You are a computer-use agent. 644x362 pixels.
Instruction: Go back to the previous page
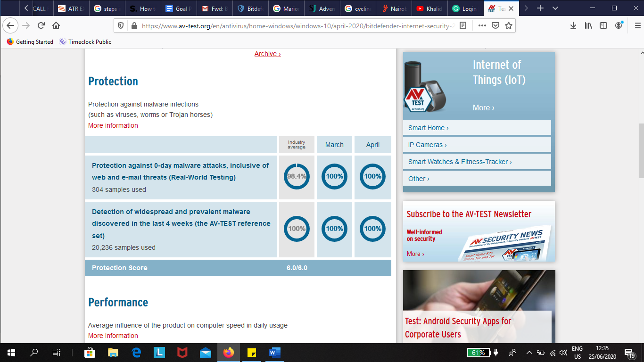11,25
